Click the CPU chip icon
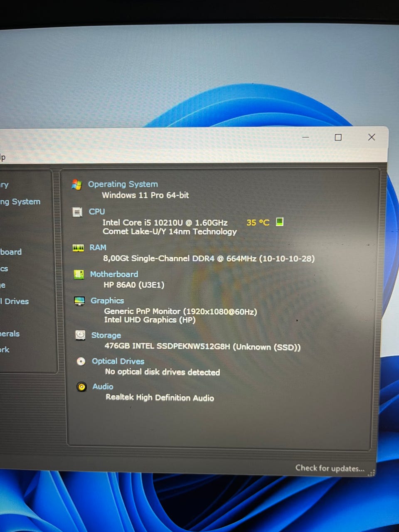This screenshot has height=532, width=399. point(77,212)
